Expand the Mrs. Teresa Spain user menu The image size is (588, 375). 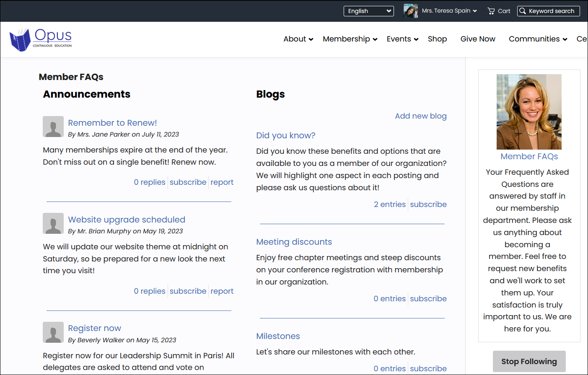tap(449, 11)
